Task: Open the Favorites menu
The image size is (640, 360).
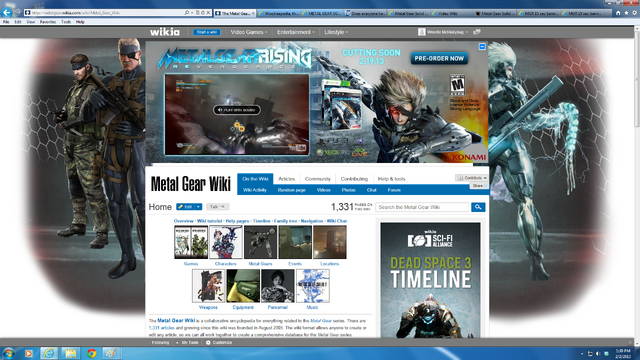Action: (48, 22)
